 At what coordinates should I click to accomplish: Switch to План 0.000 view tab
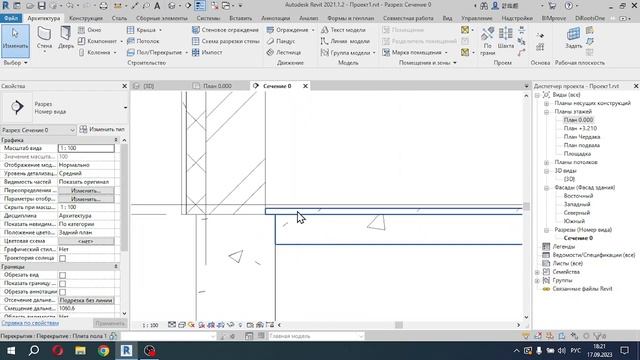point(217,86)
